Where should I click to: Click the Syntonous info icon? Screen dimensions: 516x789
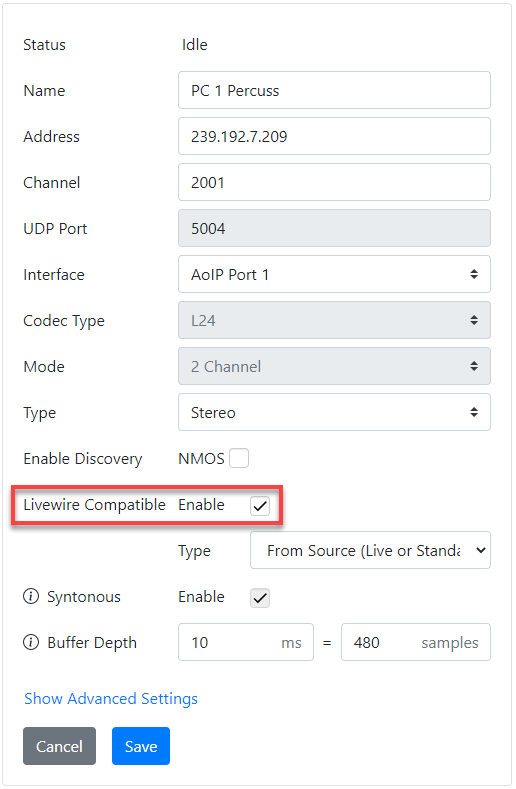tap(31, 596)
